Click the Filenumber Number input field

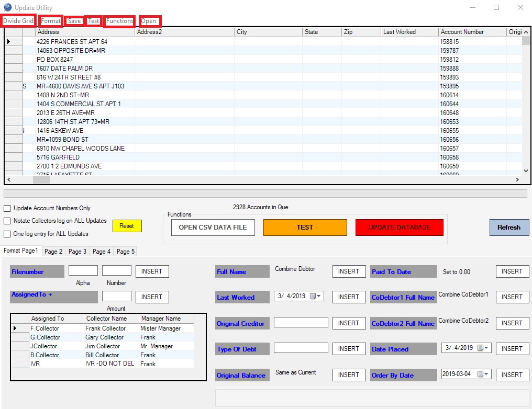tap(117, 270)
